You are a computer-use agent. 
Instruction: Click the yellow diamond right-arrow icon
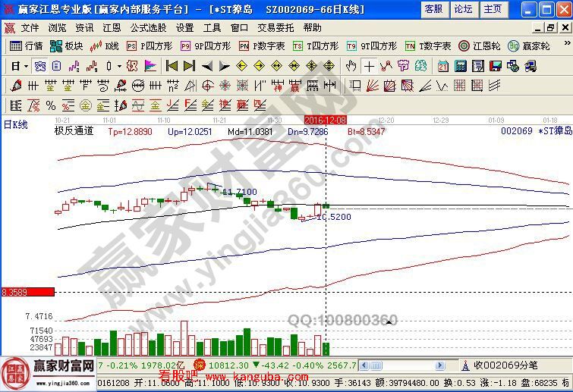[x=259, y=66]
